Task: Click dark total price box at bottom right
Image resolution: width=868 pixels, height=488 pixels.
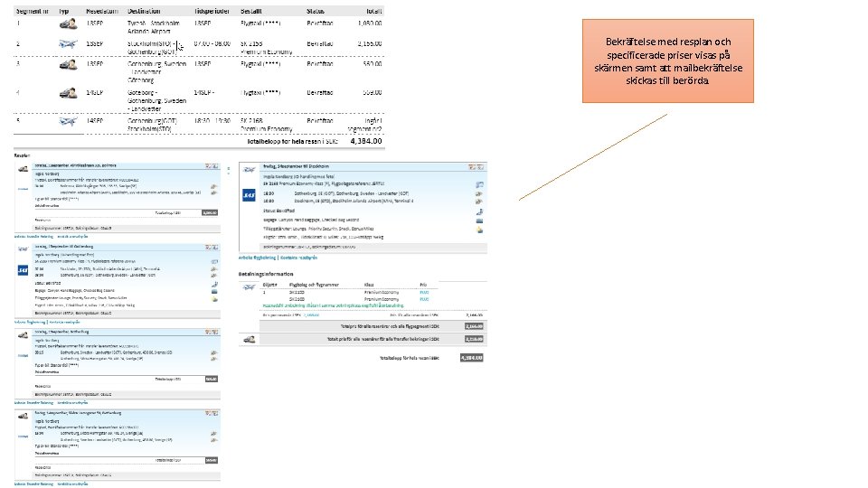Action: click(x=472, y=358)
